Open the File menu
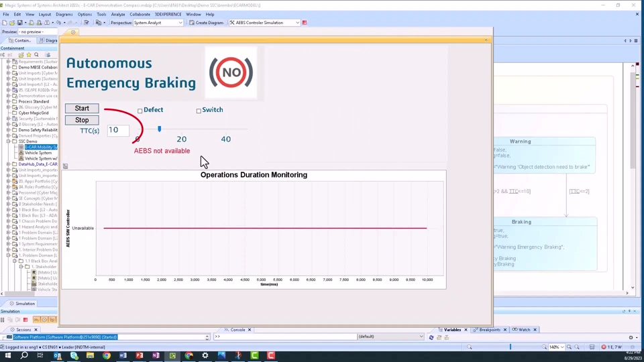 (x=6, y=14)
